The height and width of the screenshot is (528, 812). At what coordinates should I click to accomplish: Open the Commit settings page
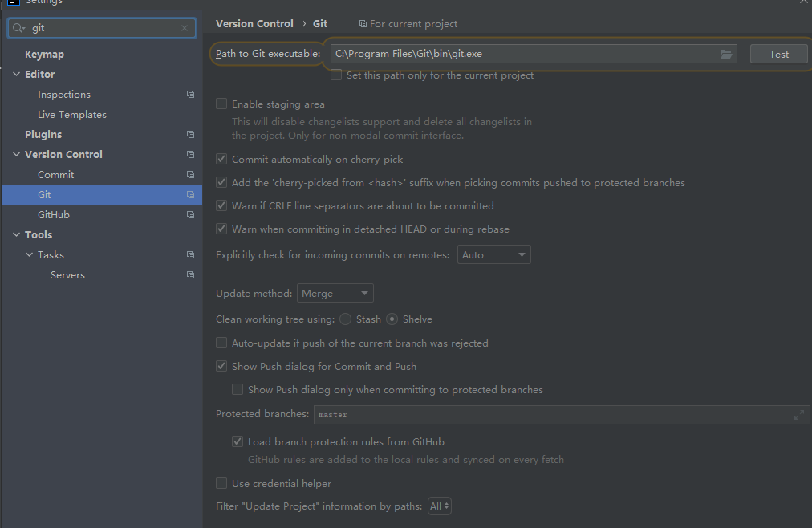[55, 174]
